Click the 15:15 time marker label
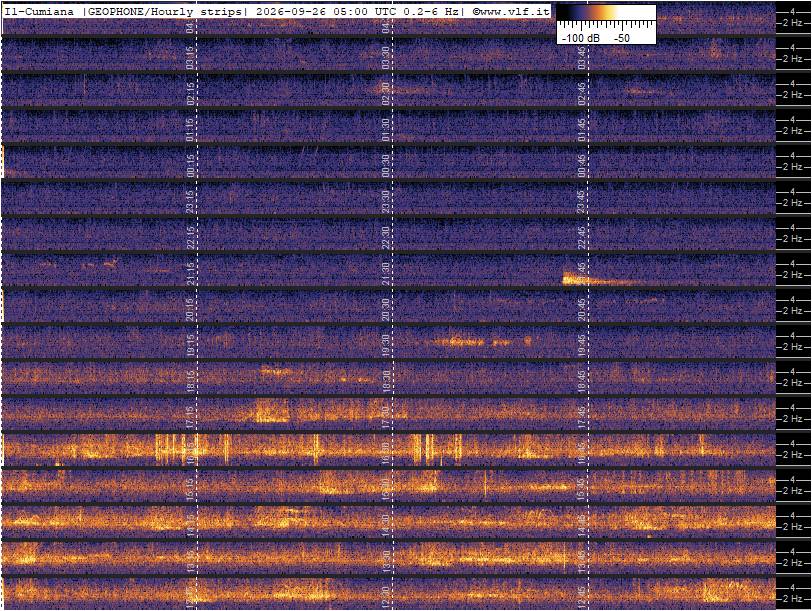 [190, 488]
